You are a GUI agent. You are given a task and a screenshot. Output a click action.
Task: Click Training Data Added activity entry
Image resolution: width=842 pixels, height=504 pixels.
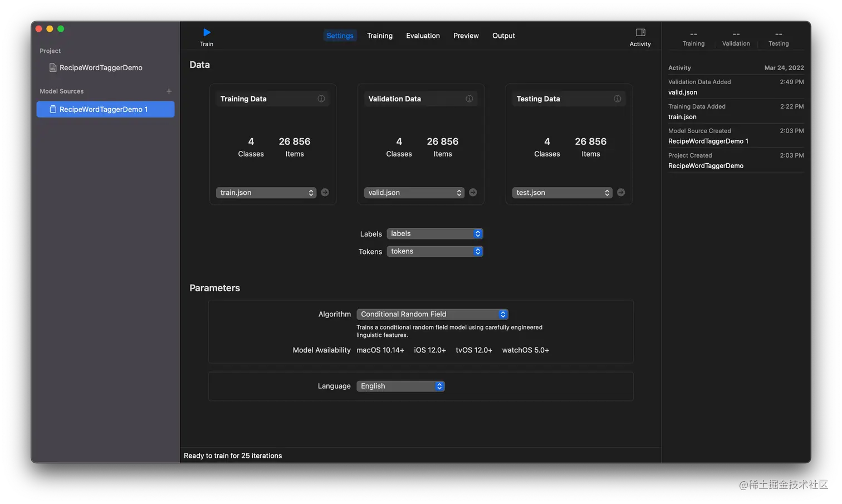coord(736,111)
